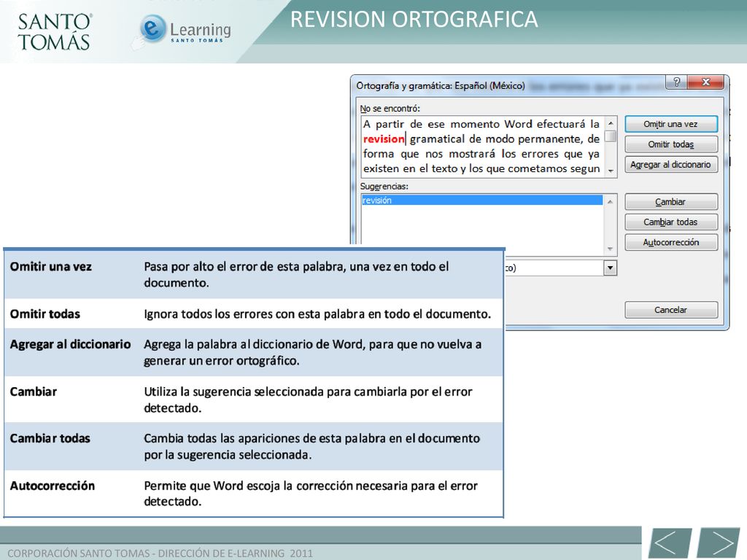Click the Santo Tomás logo

54,32
